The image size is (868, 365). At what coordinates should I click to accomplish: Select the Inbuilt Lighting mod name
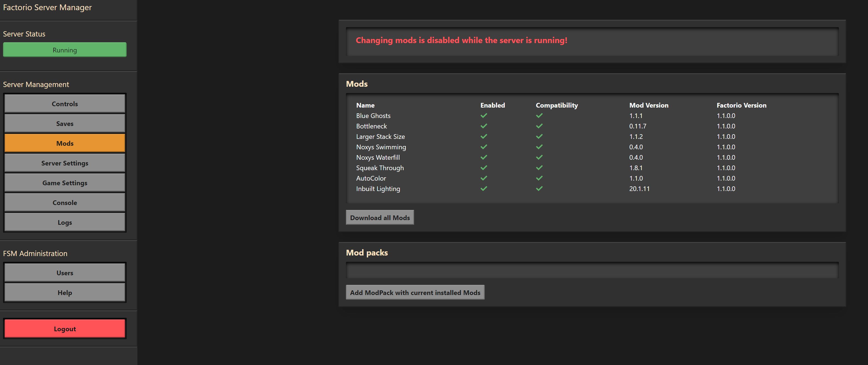pyautogui.click(x=378, y=189)
